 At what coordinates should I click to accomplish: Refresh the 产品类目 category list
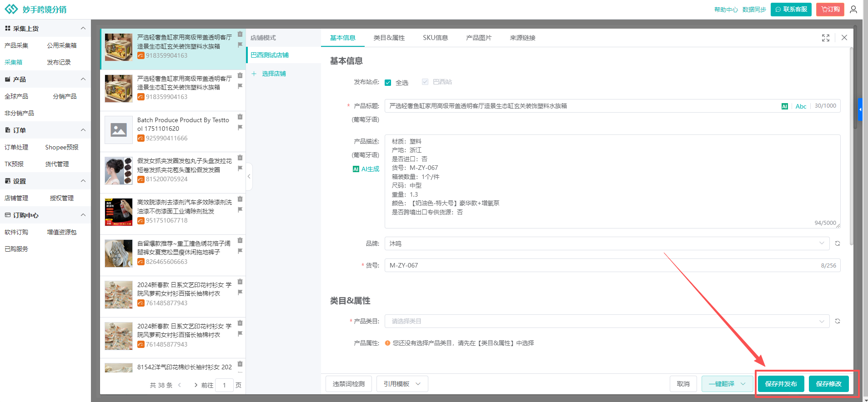(x=838, y=321)
